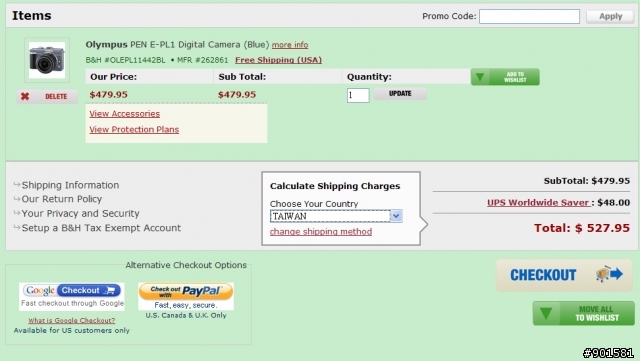Open Free Shipping (USA) link

278,60
